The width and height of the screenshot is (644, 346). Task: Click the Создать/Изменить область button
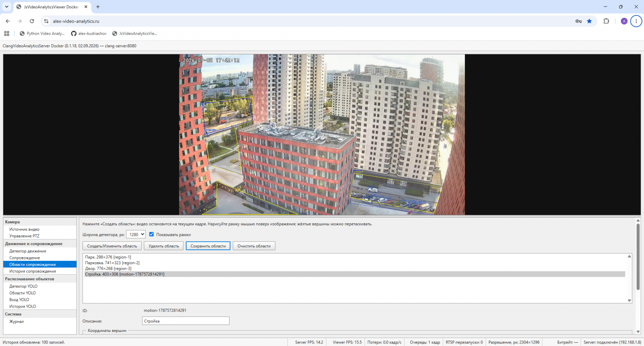(112, 246)
